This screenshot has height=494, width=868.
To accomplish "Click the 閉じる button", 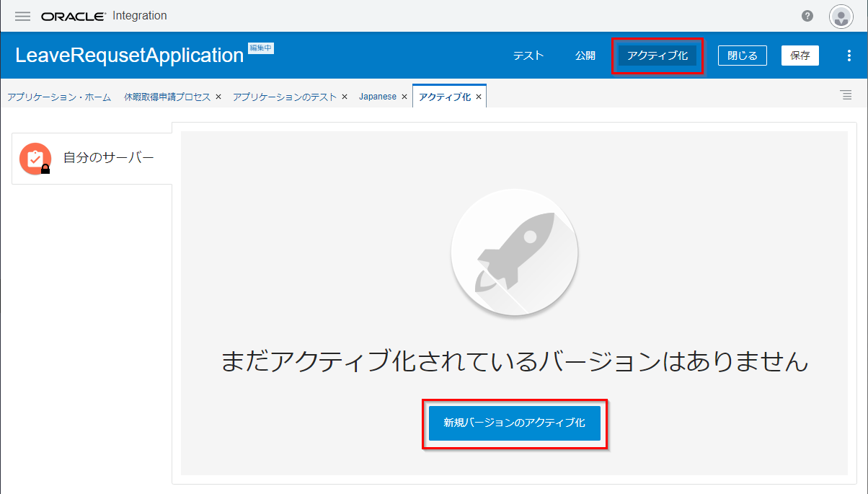I will click(x=742, y=56).
